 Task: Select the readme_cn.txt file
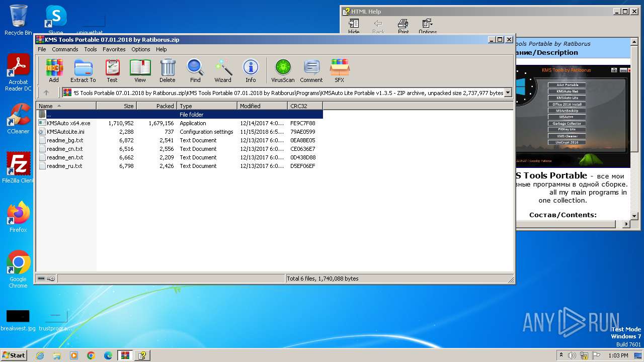(x=180, y=149)
